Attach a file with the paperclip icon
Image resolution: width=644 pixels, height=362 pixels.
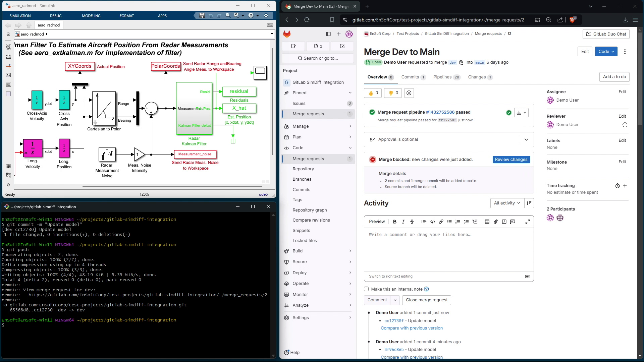[x=496, y=222]
